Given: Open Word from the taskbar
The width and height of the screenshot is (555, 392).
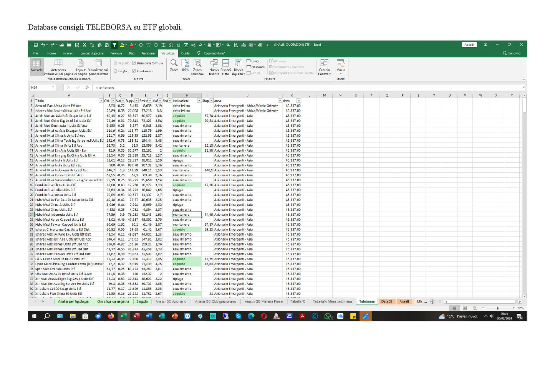Looking at the screenshot, I should pos(149,316).
